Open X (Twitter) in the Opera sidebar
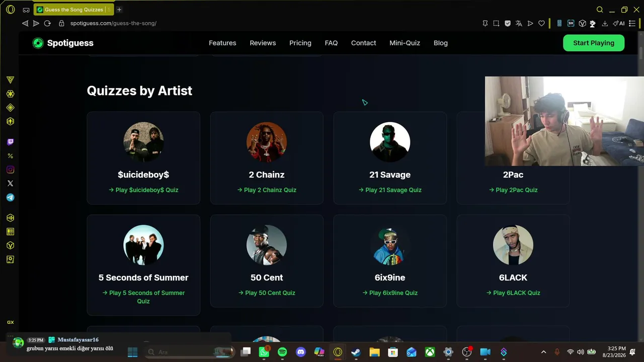 [10, 184]
